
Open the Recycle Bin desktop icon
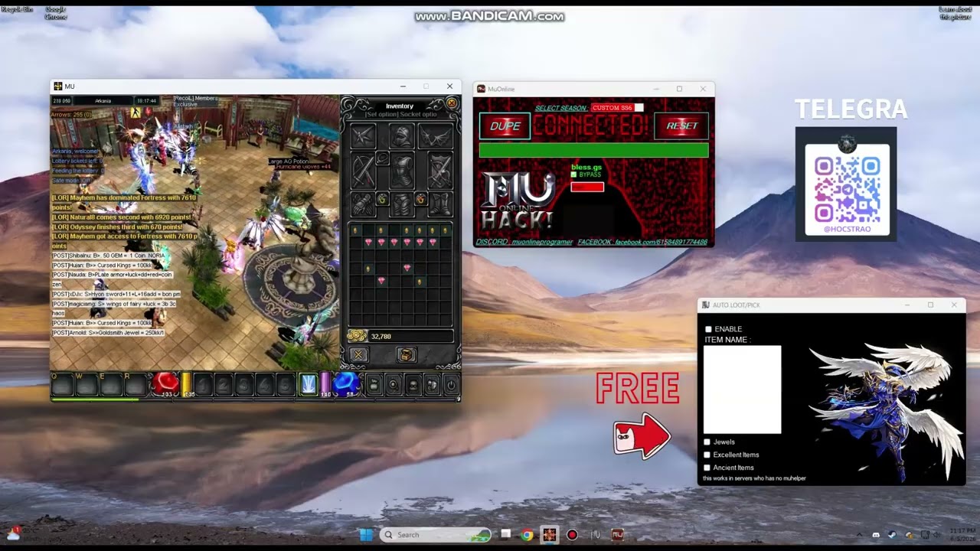tap(17, 9)
